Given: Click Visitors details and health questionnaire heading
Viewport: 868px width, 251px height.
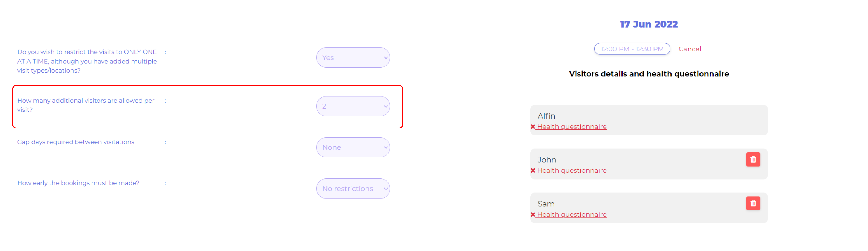Looking at the screenshot, I should pyautogui.click(x=649, y=74).
